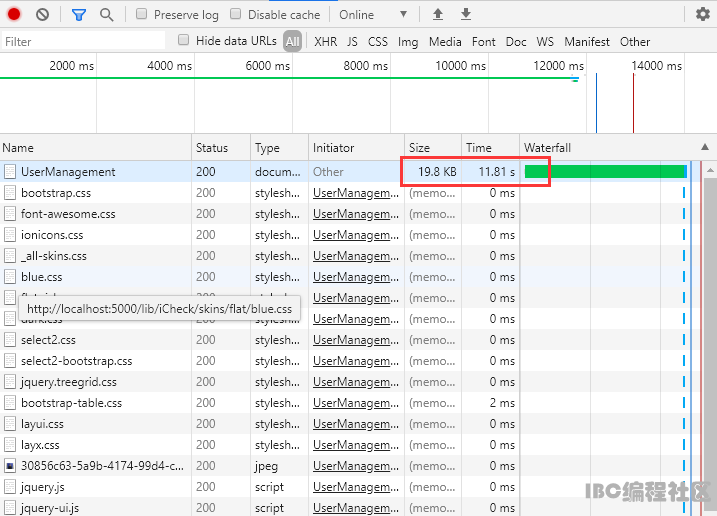The image size is (717, 516).
Task: Open network settings gear icon
Action: (703, 15)
